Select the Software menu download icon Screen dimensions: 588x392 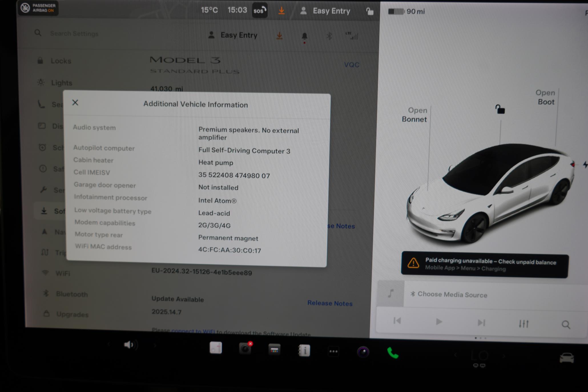tap(44, 211)
